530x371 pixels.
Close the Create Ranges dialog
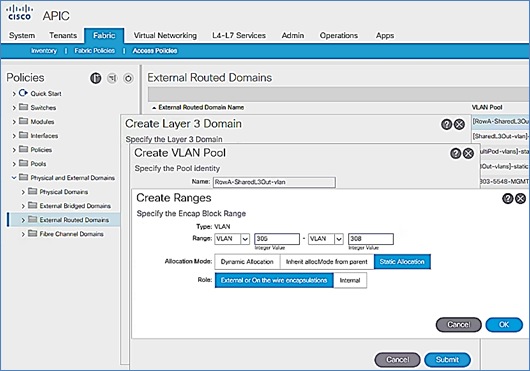(521, 198)
